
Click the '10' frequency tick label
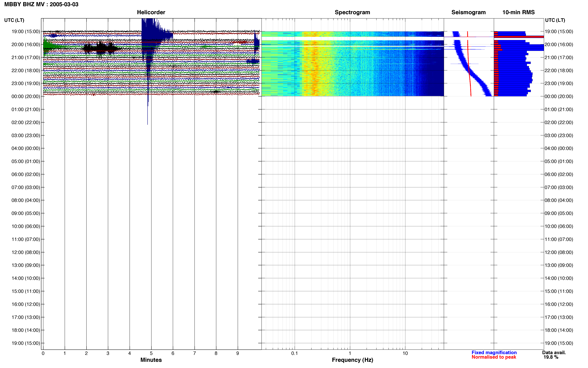point(405,353)
